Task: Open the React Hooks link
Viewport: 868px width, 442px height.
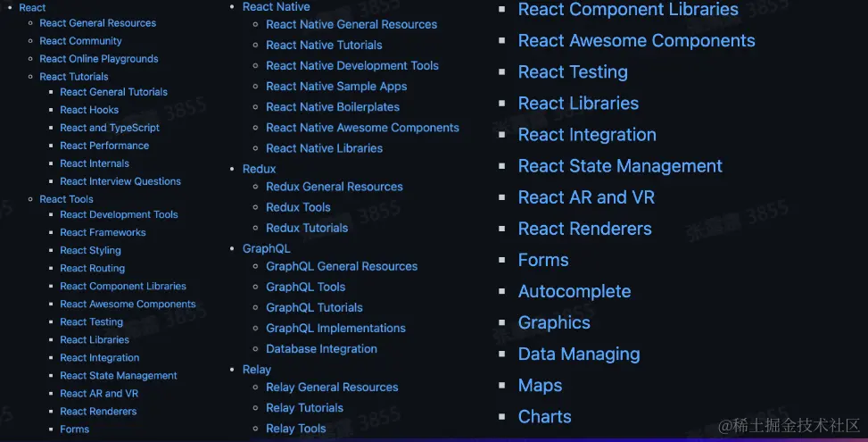Action: click(89, 110)
